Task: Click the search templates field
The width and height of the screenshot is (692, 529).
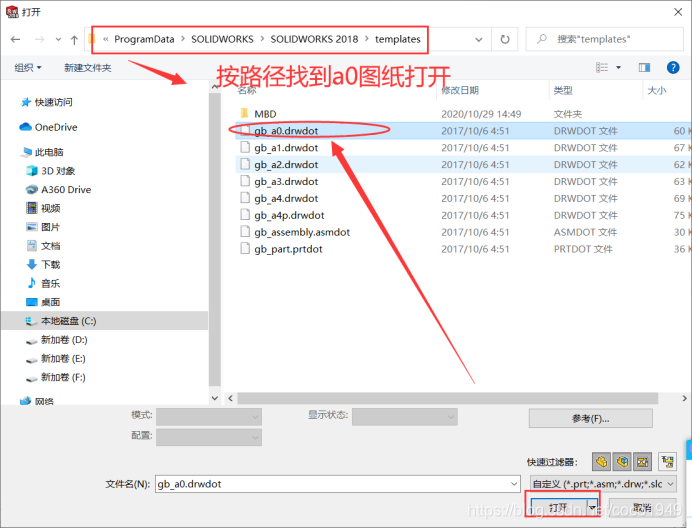Action: (605, 39)
